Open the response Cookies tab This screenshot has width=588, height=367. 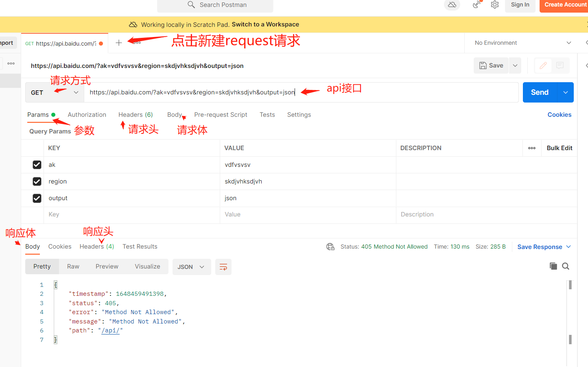[60, 247]
